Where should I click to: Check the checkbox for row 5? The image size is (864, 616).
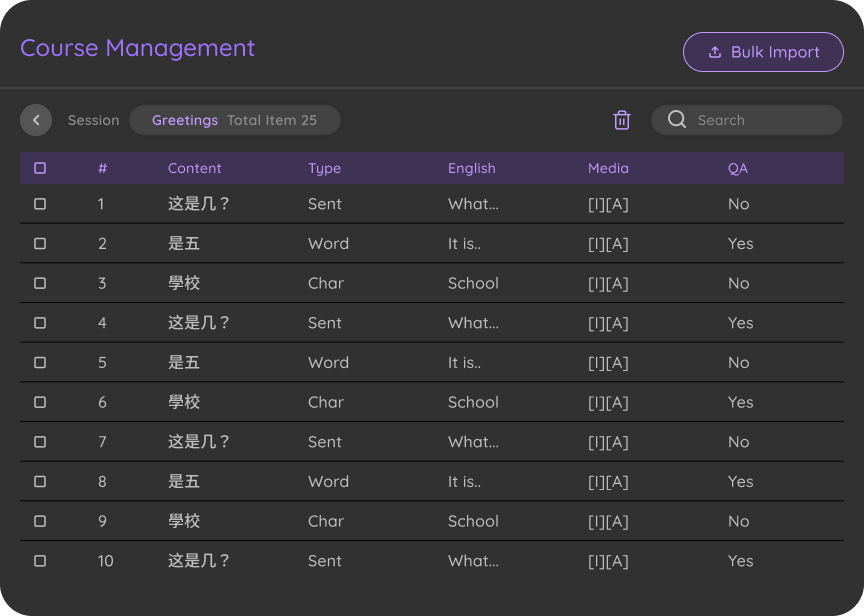tap(40, 363)
